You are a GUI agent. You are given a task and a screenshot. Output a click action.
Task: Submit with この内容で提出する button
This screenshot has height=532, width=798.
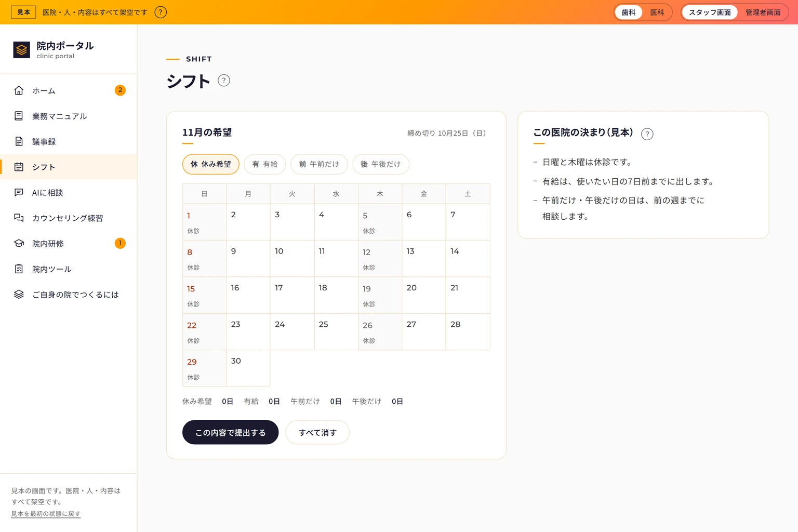(x=230, y=432)
